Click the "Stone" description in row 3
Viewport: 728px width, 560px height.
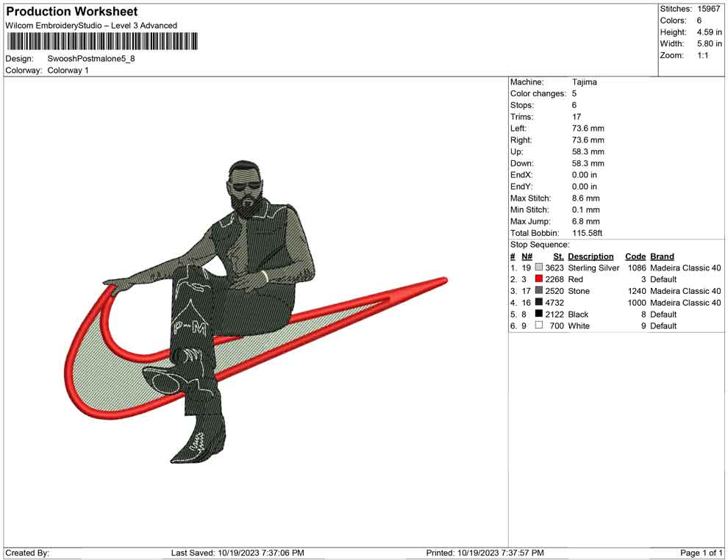tap(579, 291)
